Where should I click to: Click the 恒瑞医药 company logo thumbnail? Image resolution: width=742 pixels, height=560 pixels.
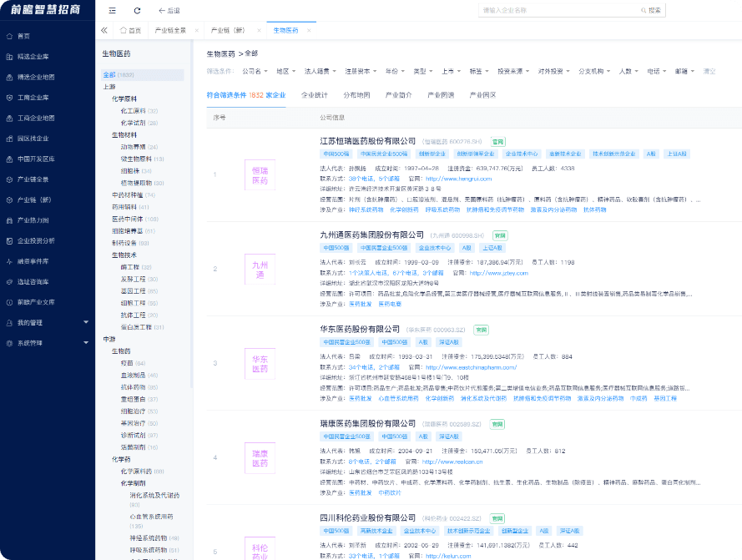[260, 175]
